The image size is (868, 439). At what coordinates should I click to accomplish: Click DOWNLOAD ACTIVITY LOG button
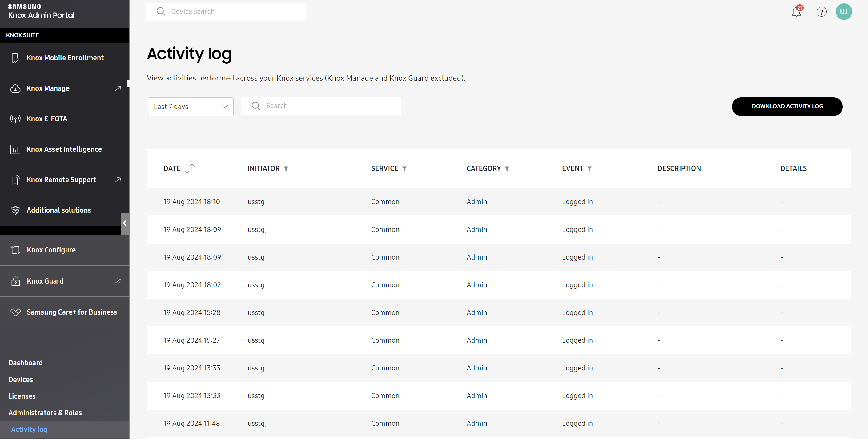tap(787, 107)
